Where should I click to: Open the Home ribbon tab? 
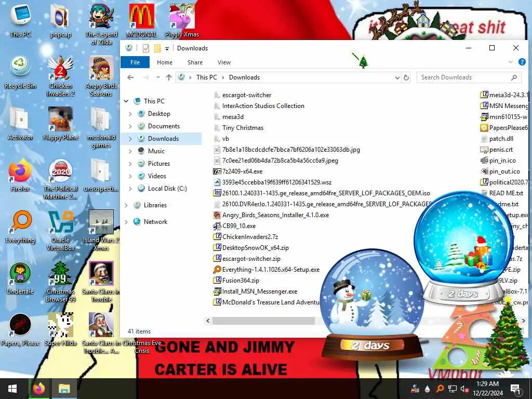[165, 62]
